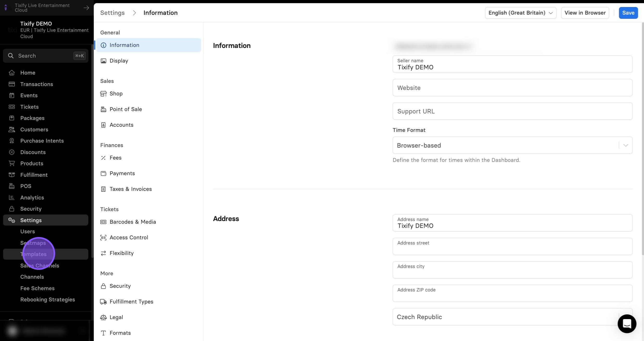Click the sidebar Search field

tap(46, 56)
